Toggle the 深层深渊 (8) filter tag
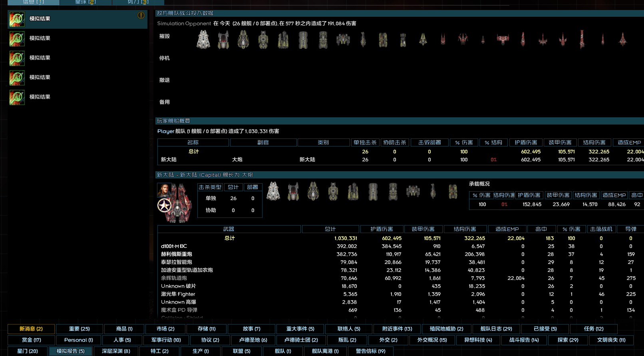The image size is (644, 356). [x=116, y=351]
